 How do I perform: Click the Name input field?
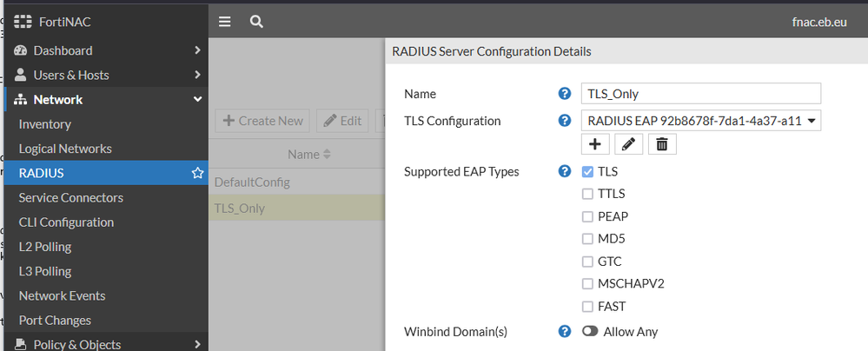(701, 94)
